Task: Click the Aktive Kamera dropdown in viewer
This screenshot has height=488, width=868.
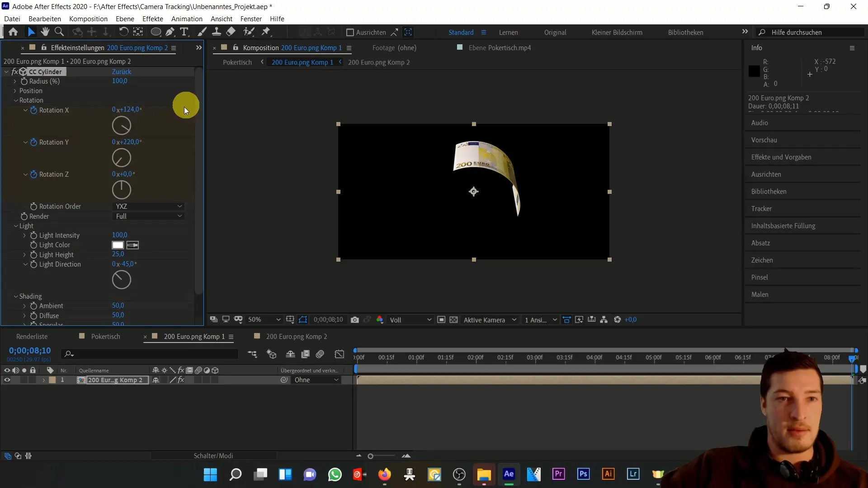Action: click(x=490, y=320)
